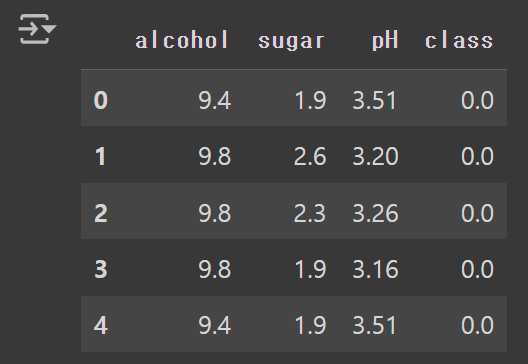Select row index 1
Viewport: 528px width, 364px height.
click(x=101, y=157)
